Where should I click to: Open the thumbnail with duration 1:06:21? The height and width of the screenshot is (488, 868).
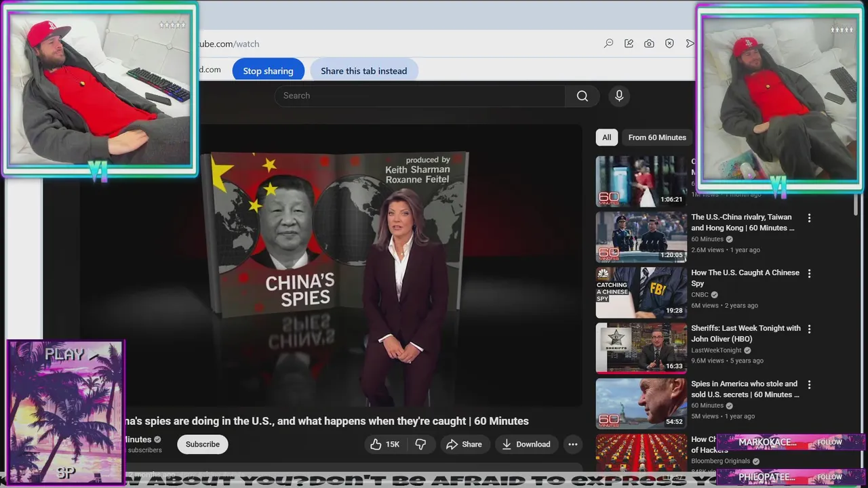pyautogui.click(x=641, y=182)
